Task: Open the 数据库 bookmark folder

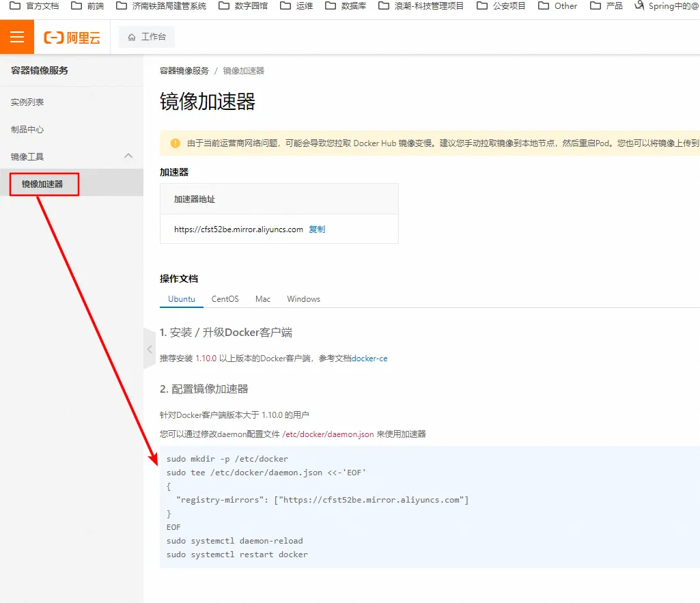Action: pyautogui.click(x=346, y=6)
